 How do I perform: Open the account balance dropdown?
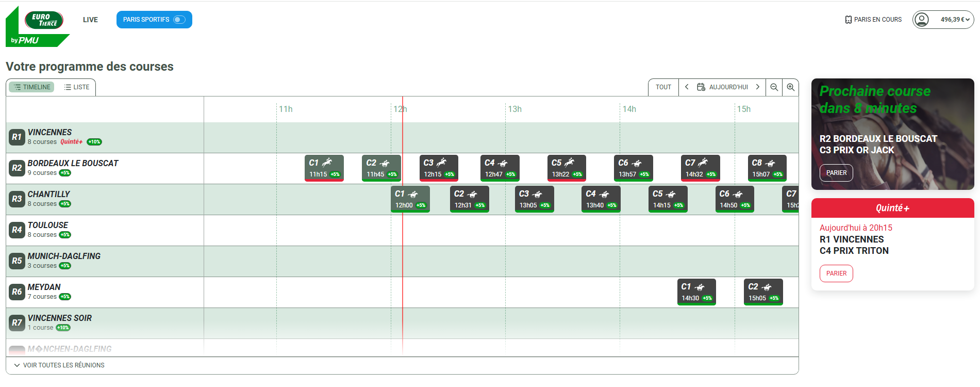pyautogui.click(x=955, y=20)
